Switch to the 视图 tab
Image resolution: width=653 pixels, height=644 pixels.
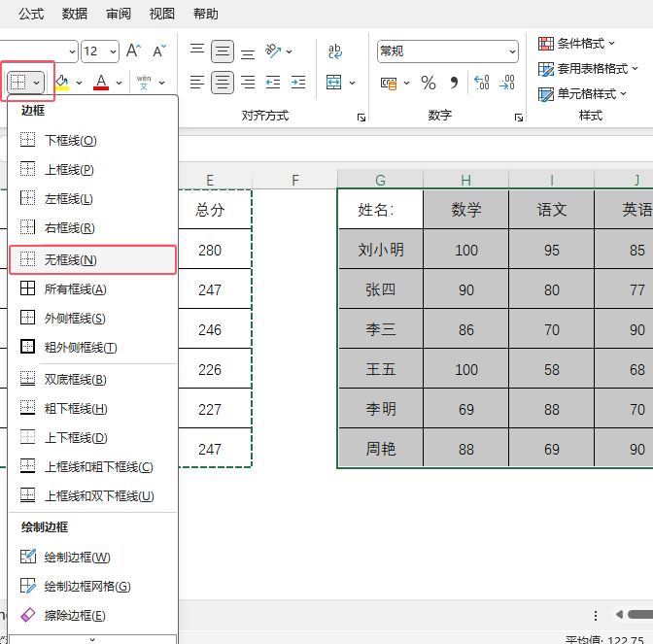162,14
